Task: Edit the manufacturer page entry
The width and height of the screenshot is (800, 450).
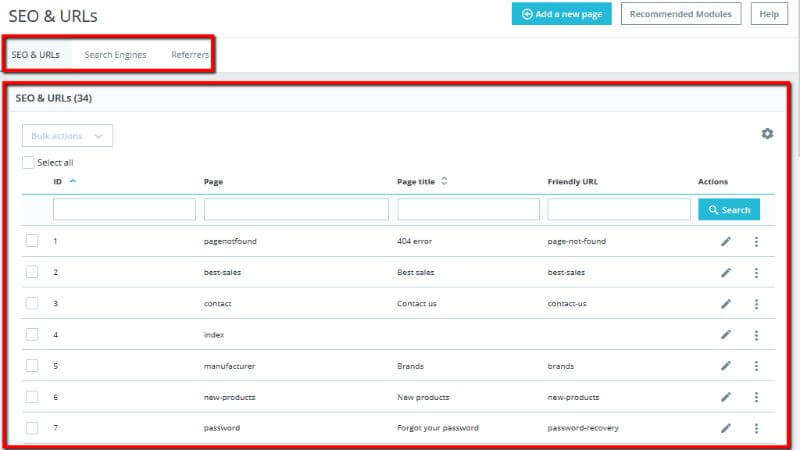Action: click(x=726, y=366)
